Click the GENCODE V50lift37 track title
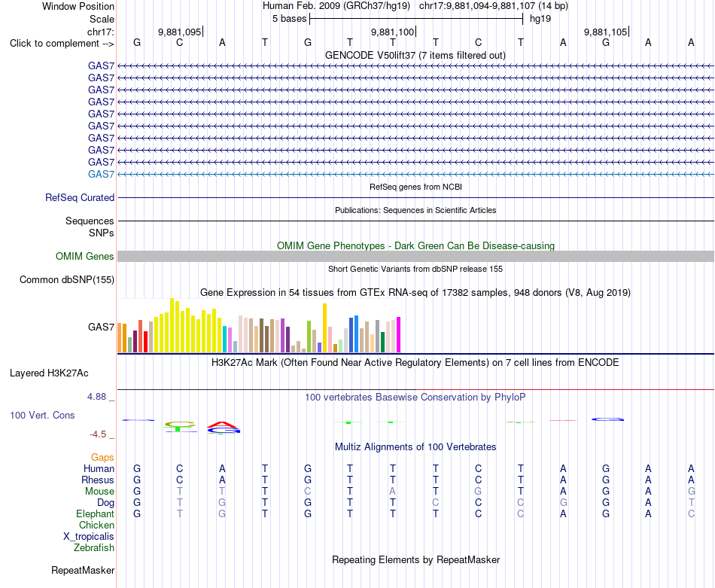Viewport: 715px width, 588px height. click(415, 55)
